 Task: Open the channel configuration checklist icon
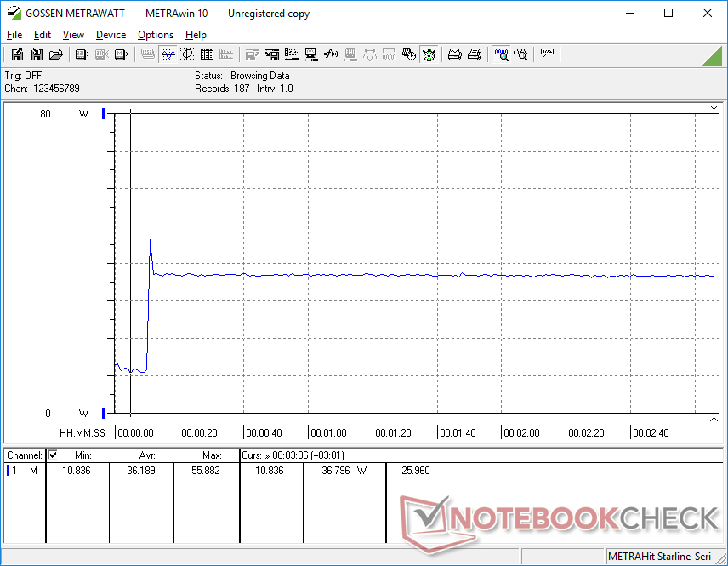292,54
